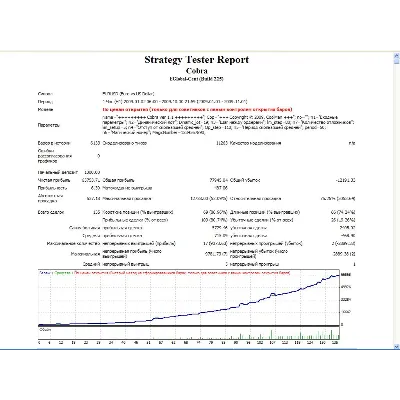Click the scroll-down arrow on the vertical scrollbar
Viewport: 400px width, 400px height.
(x=396, y=347)
